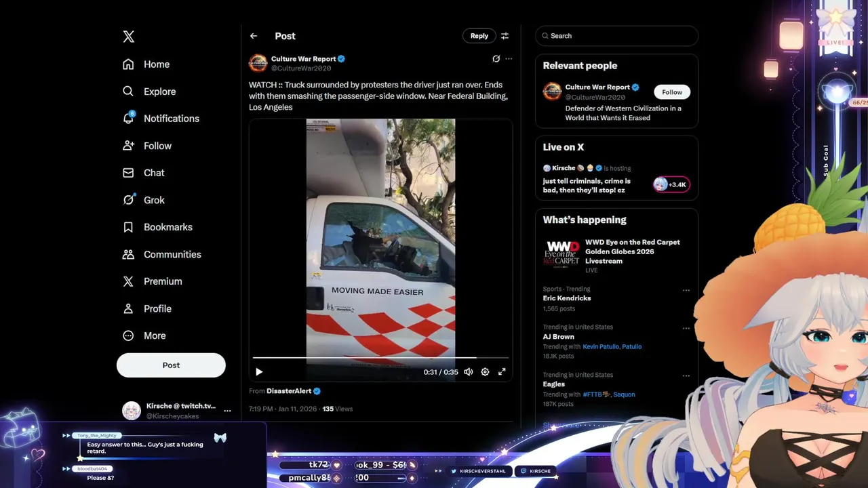Open the Home timeline
This screenshot has width=868, height=488.
(146, 64)
